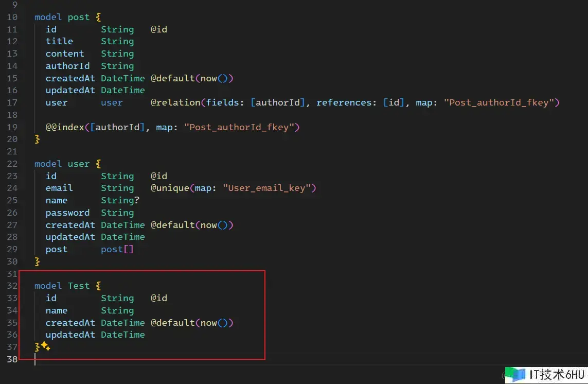Click '@default(now())' on line 35
The width and height of the screenshot is (588, 384).
tap(192, 323)
